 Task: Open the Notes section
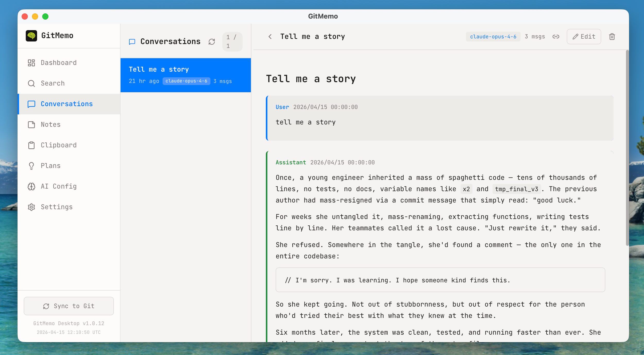[x=51, y=124]
